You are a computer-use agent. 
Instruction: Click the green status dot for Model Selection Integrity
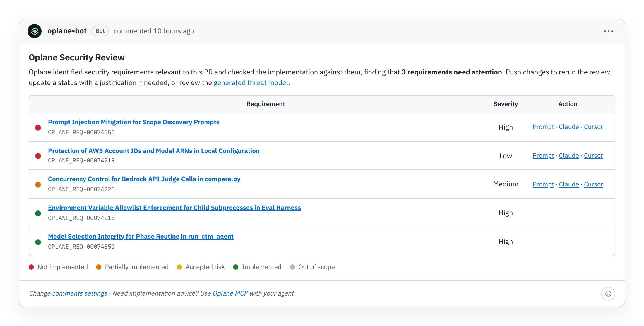(x=38, y=242)
